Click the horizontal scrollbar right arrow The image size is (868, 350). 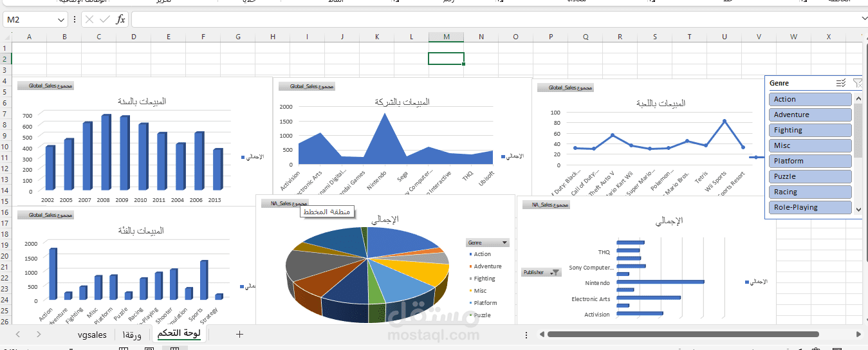[x=859, y=334]
